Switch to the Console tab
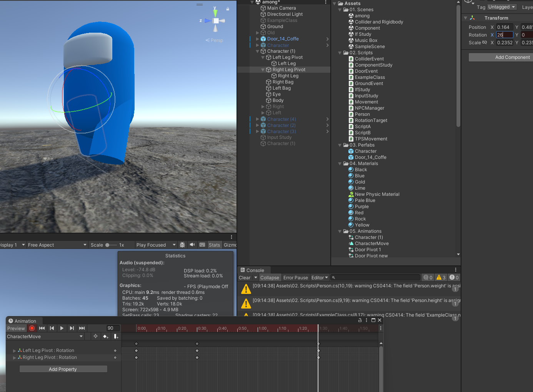Image resolution: width=533 pixels, height=392 pixels. point(254,270)
